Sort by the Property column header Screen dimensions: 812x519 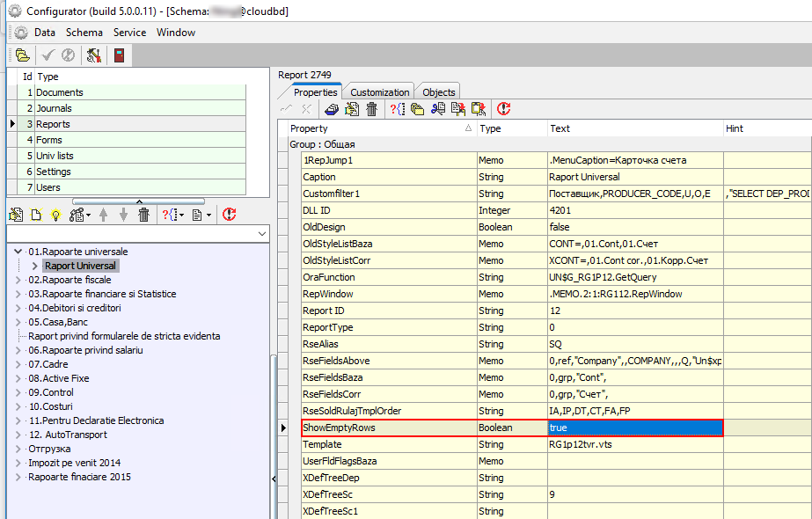click(382, 128)
